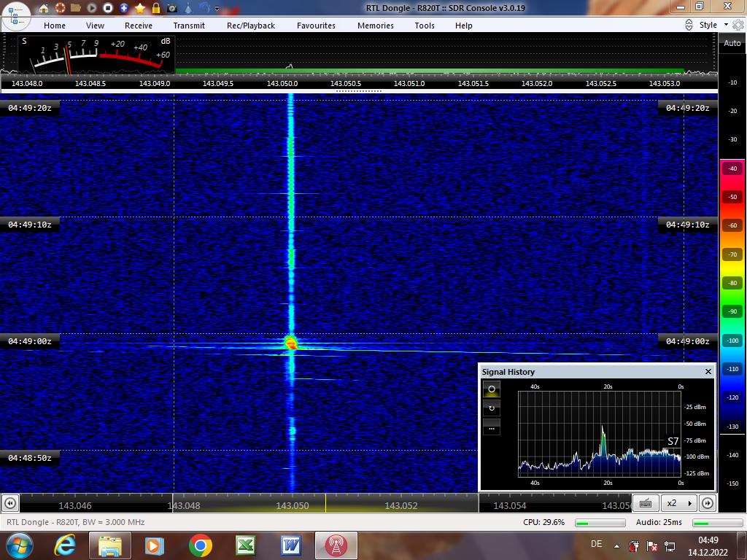The width and height of the screenshot is (747, 560).
Task: Open the Receive ribbon tab
Action: 138,26
